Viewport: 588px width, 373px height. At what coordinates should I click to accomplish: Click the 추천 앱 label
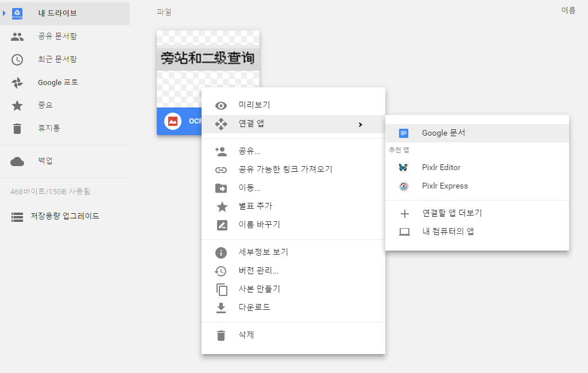(x=399, y=150)
